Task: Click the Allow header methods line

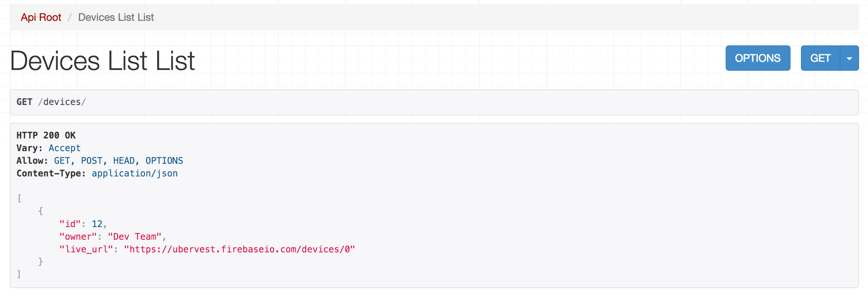Action: (100, 161)
